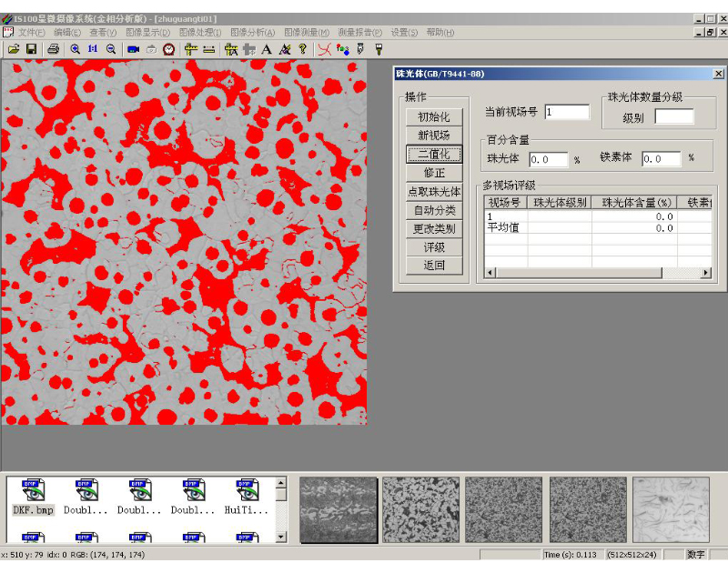
Task: Click the table's horizontal scrollbar left arrow
Action: coord(490,273)
